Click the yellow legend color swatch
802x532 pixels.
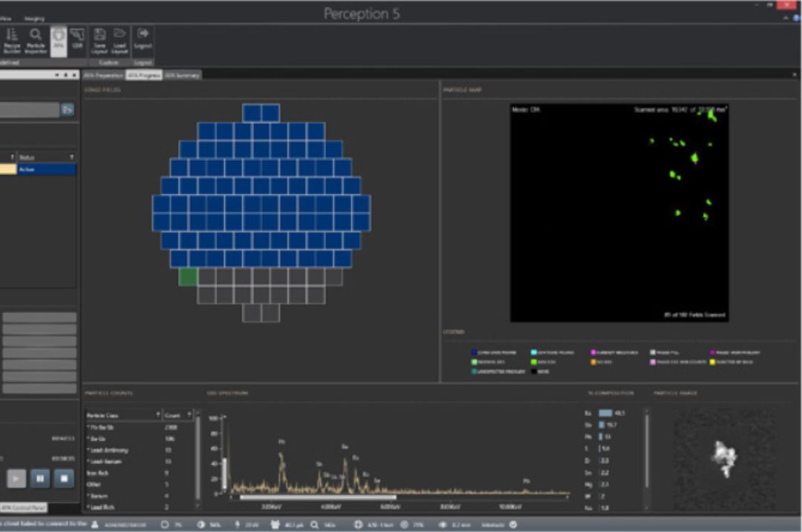[x=712, y=362]
